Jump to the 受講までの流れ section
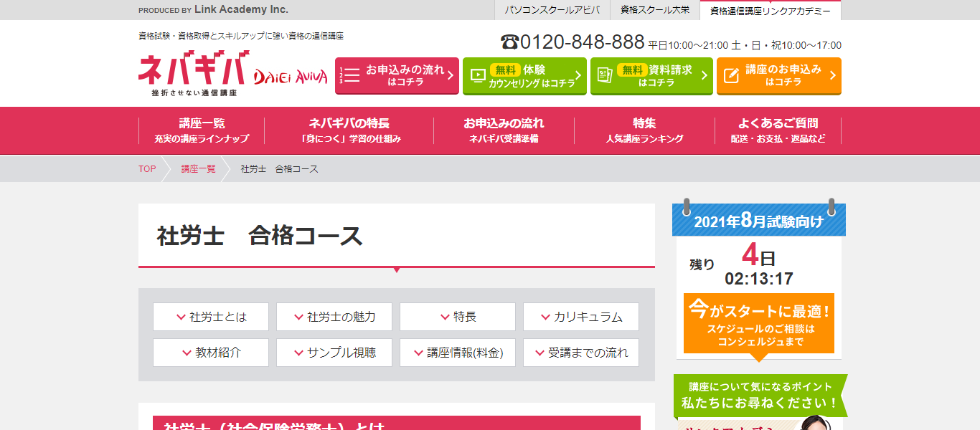The width and height of the screenshot is (980, 430). point(581,353)
